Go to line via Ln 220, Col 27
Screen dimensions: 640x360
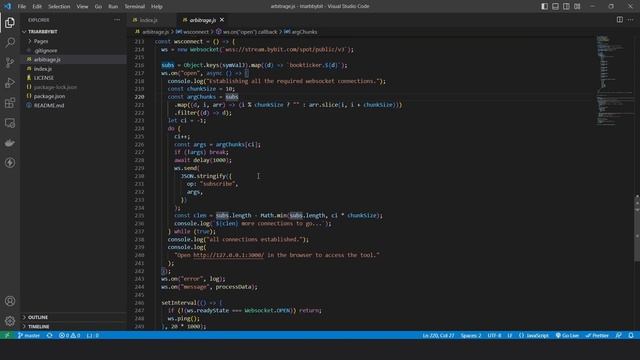click(438, 335)
